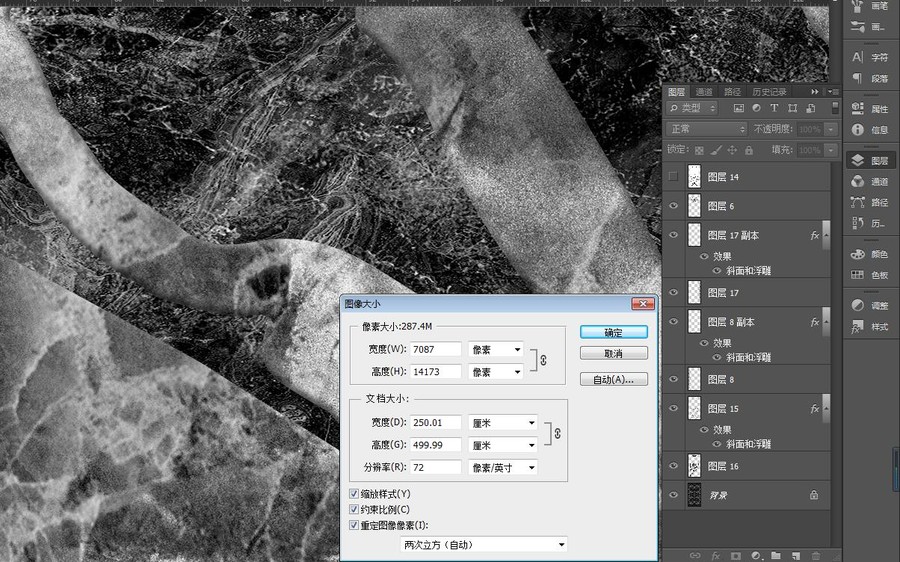Image resolution: width=900 pixels, height=562 pixels.
Task: Open resolution unit dropdown 像素/英寸
Action: 503,467
